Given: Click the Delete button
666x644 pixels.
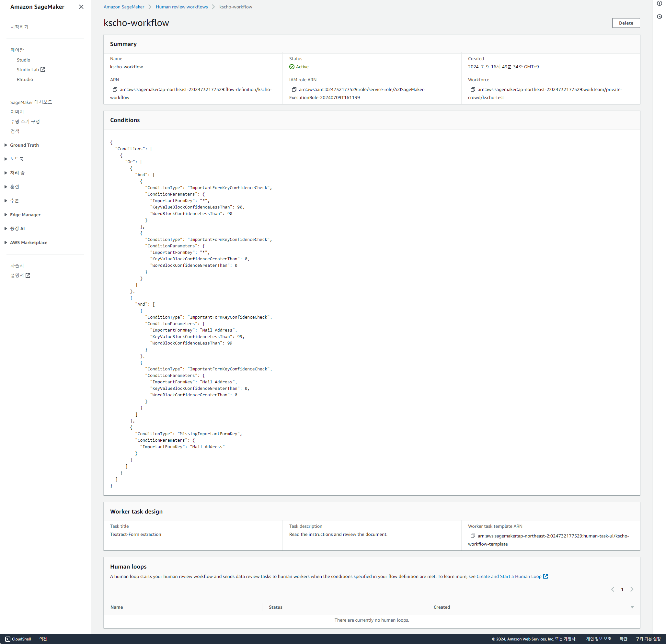Looking at the screenshot, I should [x=626, y=23].
